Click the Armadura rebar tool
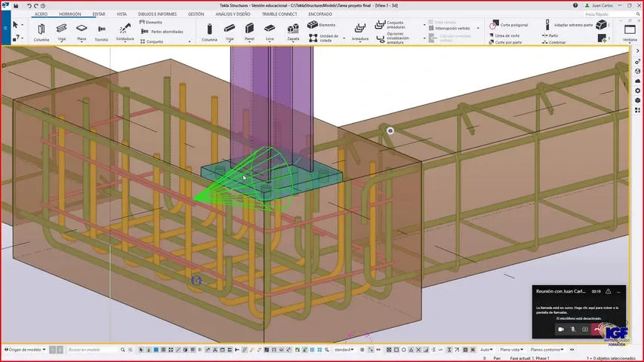This screenshot has height=362, width=644. click(x=360, y=32)
